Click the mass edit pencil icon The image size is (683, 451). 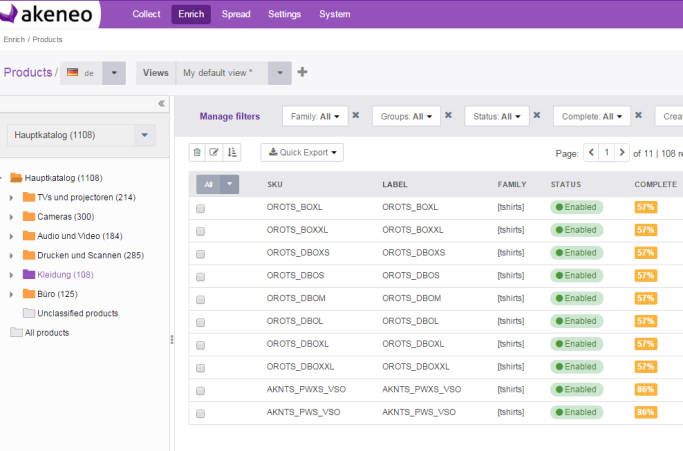coord(214,152)
